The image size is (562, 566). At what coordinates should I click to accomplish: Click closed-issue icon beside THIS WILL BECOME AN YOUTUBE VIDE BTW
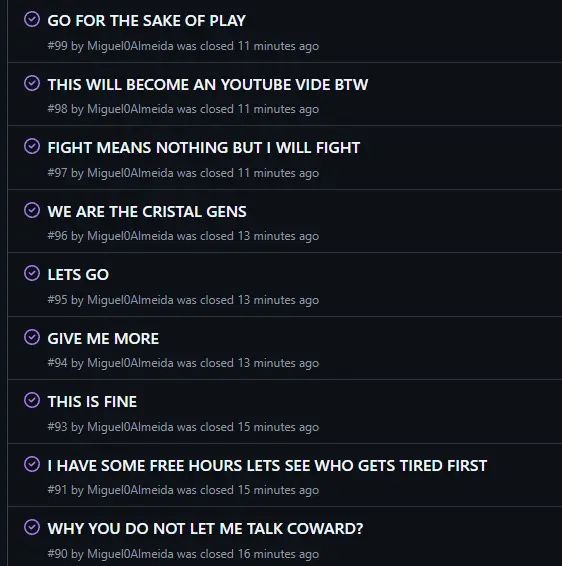click(32, 83)
